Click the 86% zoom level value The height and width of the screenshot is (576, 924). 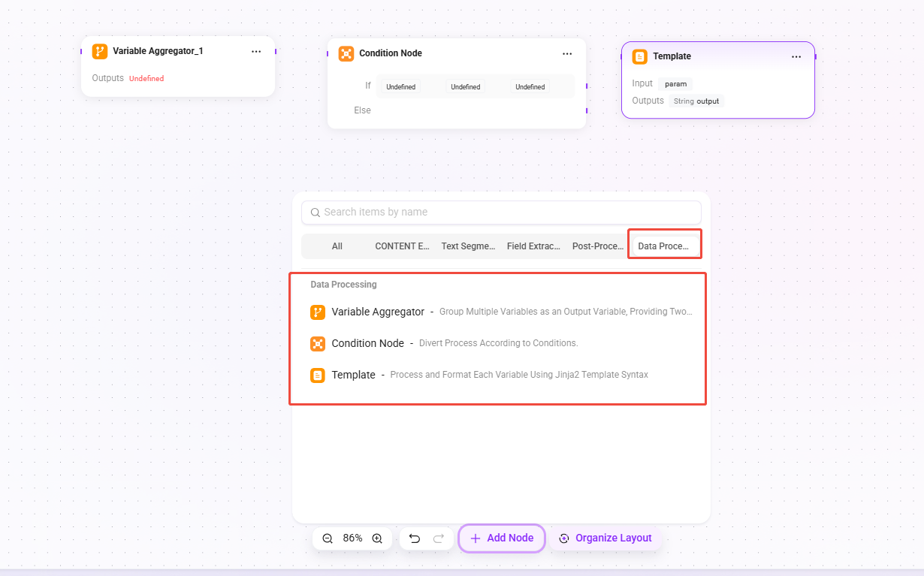point(352,538)
